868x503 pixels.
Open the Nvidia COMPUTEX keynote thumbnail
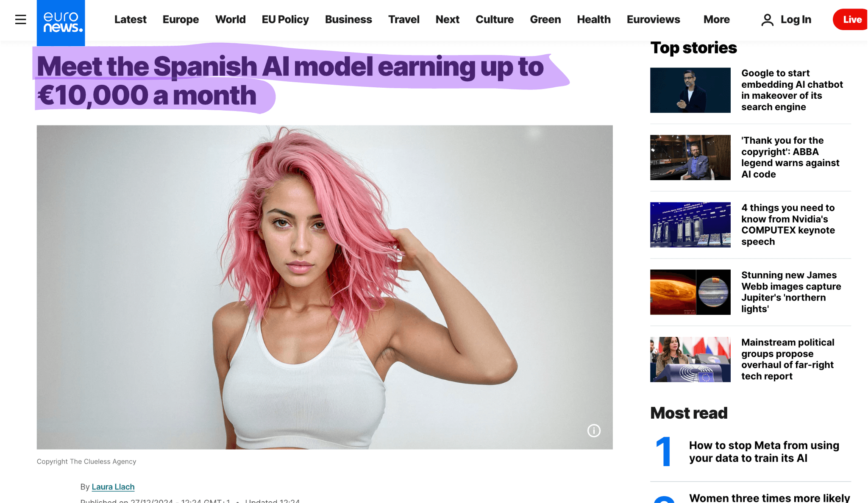690,225
